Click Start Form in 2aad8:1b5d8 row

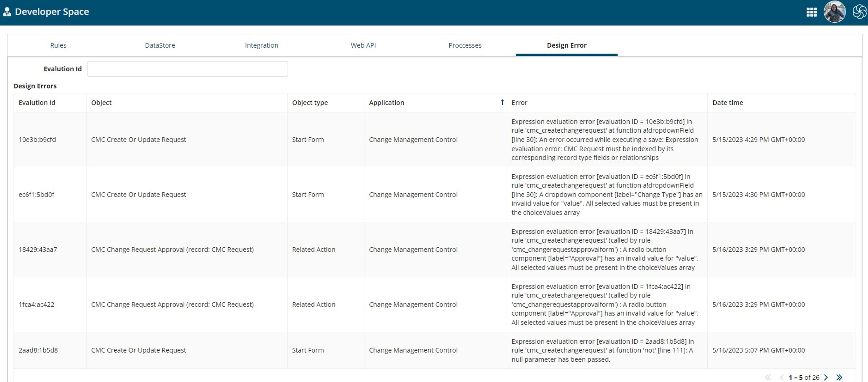(308, 350)
